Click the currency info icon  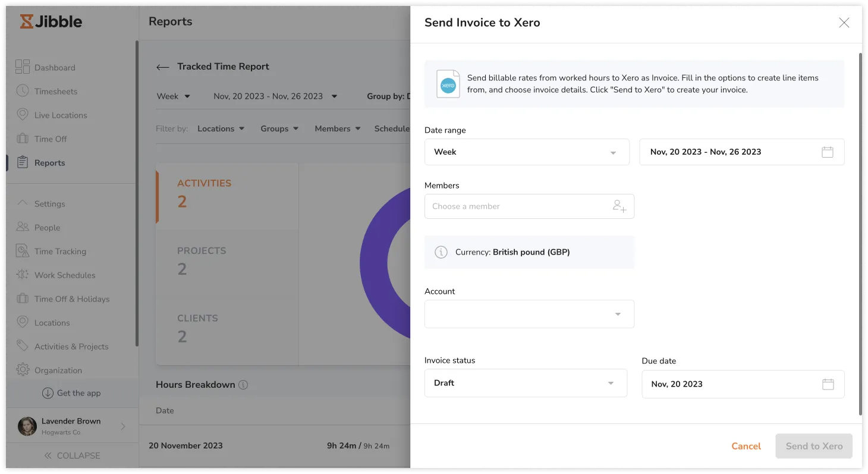(x=441, y=252)
